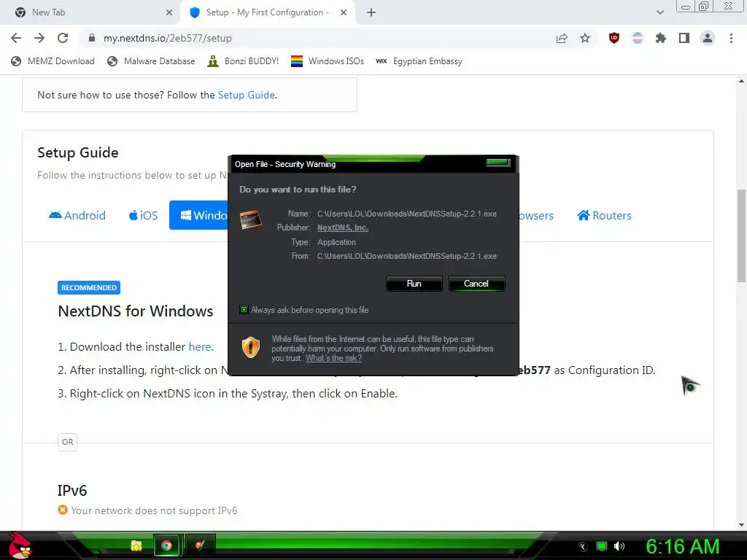The width and height of the screenshot is (747, 560).
Task: Toggle Chrome side panel
Action: click(684, 38)
